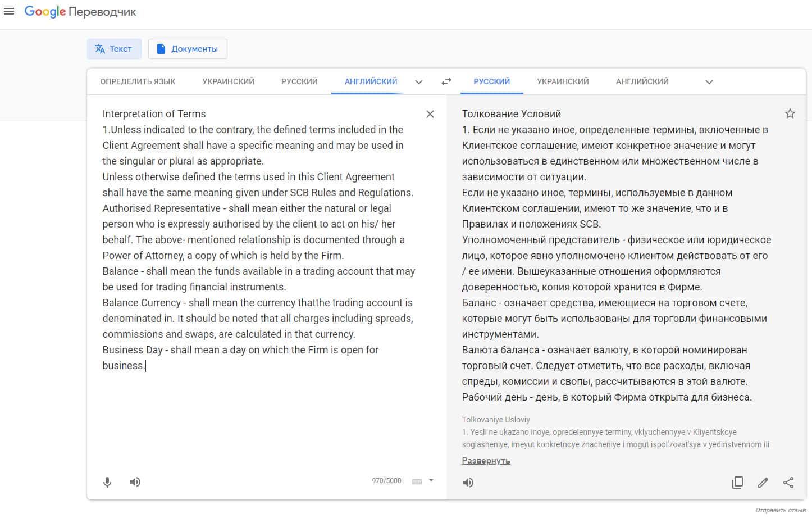
Task: Listen to the source text
Action: point(135,482)
